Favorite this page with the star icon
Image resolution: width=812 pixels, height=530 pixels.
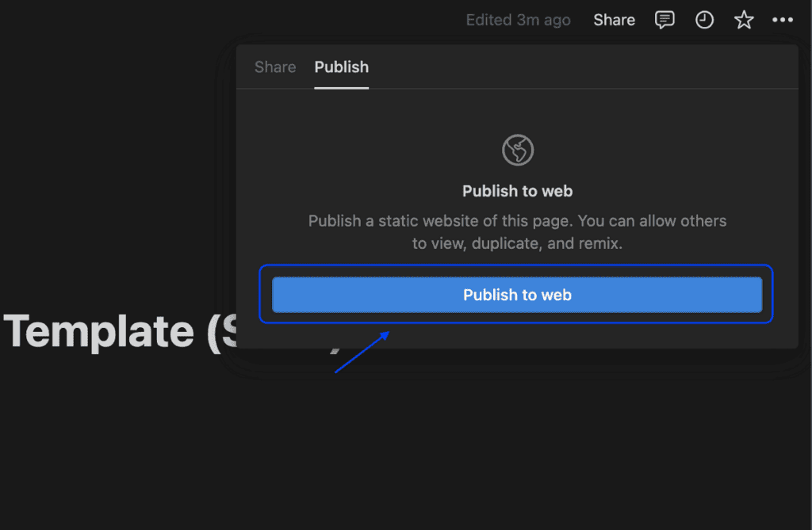(744, 21)
